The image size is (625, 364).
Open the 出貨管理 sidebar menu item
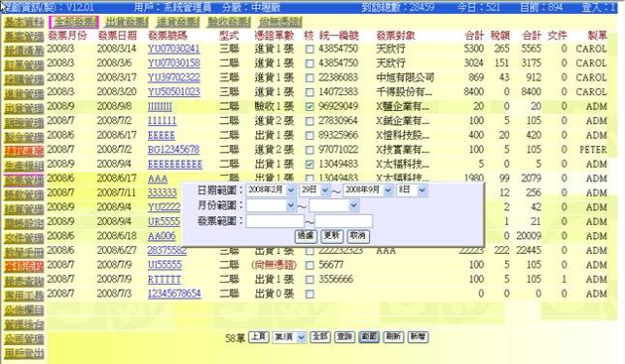(24, 108)
